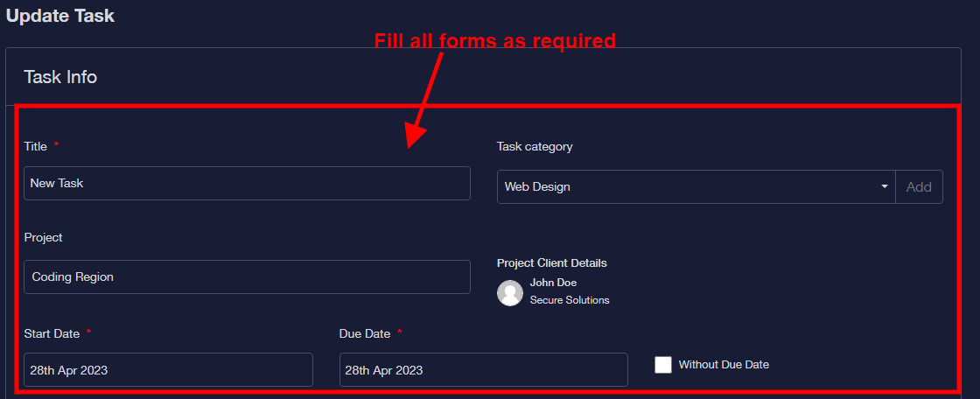Open the Web Design category select box
The width and height of the screenshot is (980, 399).
pyautogui.click(x=691, y=187)
